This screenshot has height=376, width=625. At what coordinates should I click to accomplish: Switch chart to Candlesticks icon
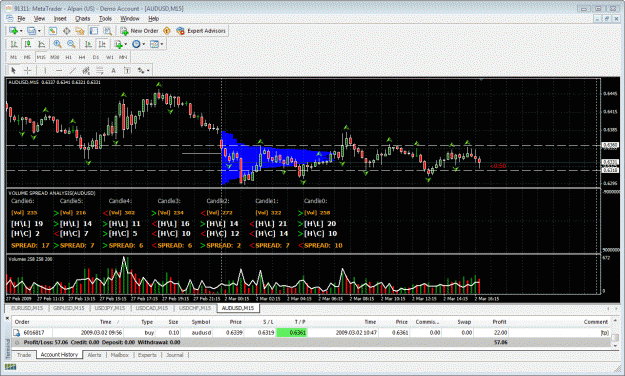click(28, 44)
